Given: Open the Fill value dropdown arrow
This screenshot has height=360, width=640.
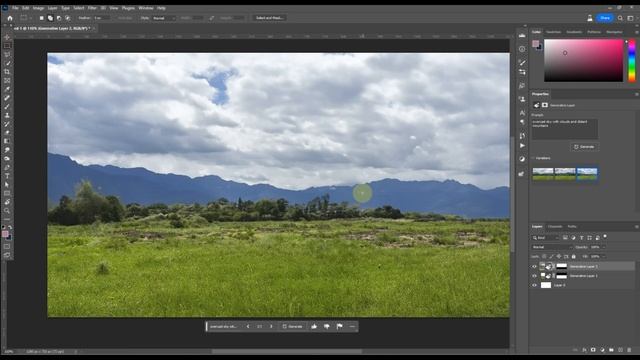Looking at the screenshot, I should 603,256.
